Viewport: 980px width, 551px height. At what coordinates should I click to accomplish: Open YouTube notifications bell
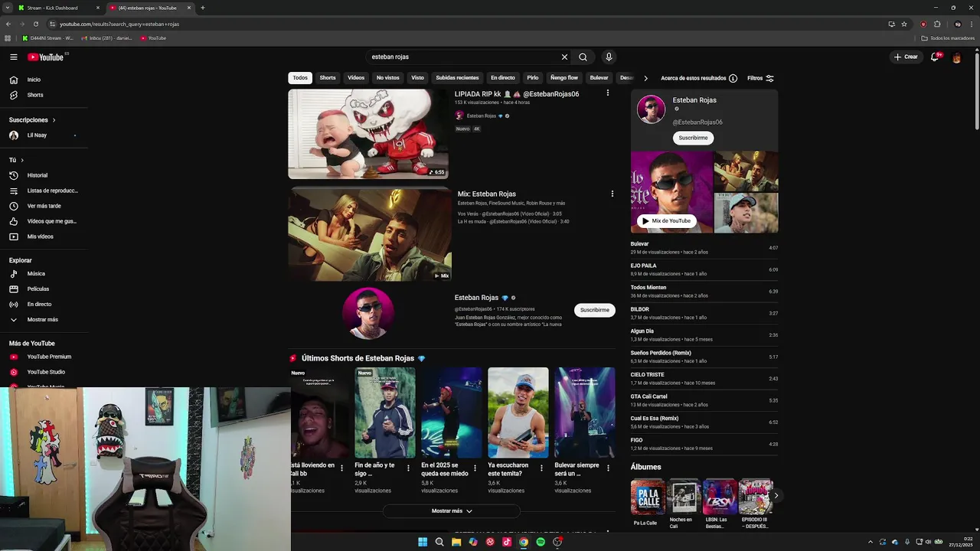(935, 57)
